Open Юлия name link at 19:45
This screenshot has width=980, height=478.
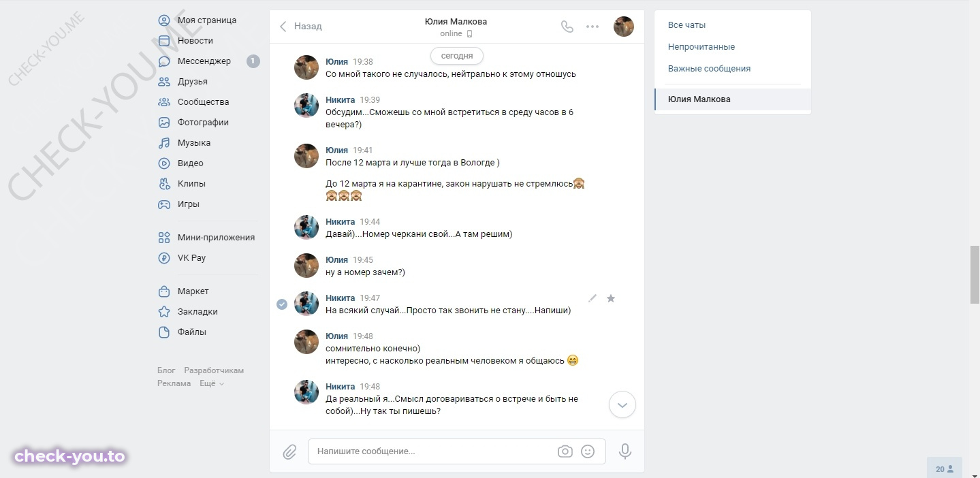click(336, 260)
